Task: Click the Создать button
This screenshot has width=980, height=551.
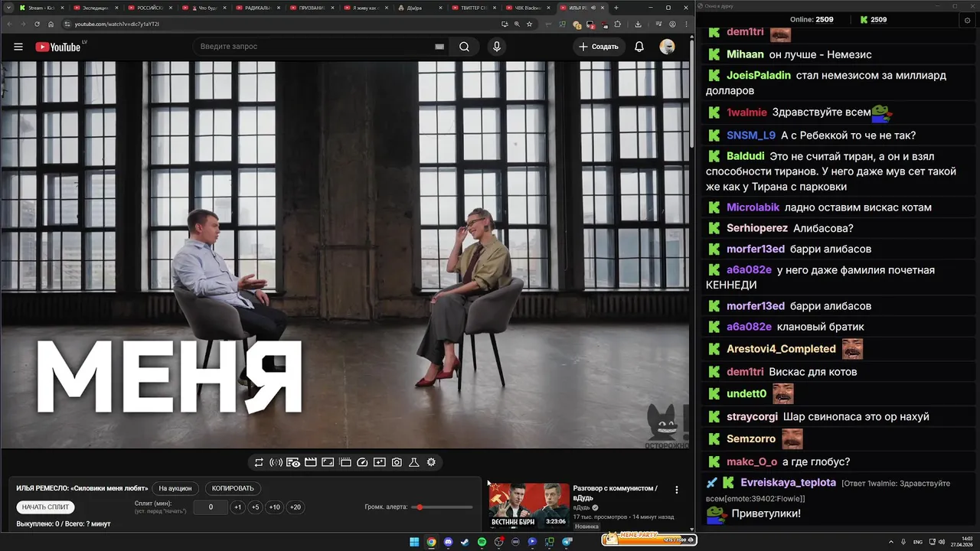Action: [x=599, y=47]
